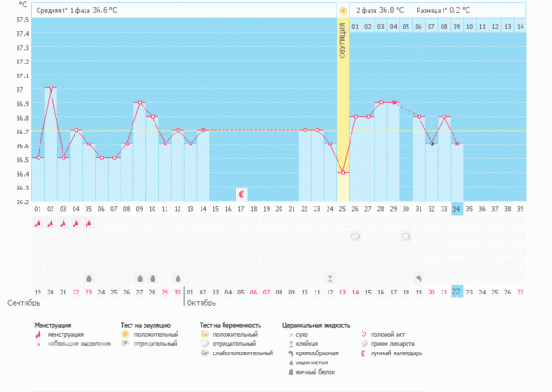Select cervical fluid icon above September 30
Viewport: 552px width, 392px height.
pyautogui.click(x=178, y=277)
